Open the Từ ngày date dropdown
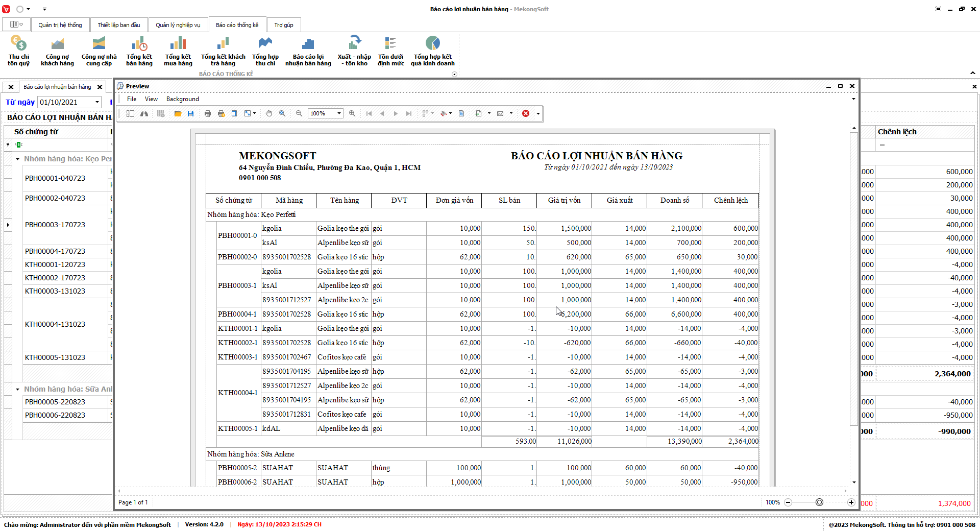Image resolution: width=980 pixels, height=531 pixels. click(97, 102)
